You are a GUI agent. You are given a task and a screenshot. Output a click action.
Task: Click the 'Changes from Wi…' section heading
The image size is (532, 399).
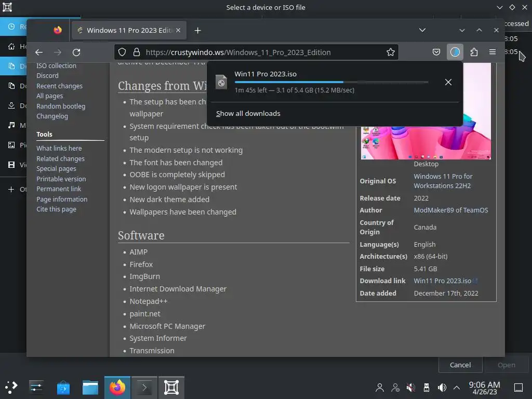162,86
